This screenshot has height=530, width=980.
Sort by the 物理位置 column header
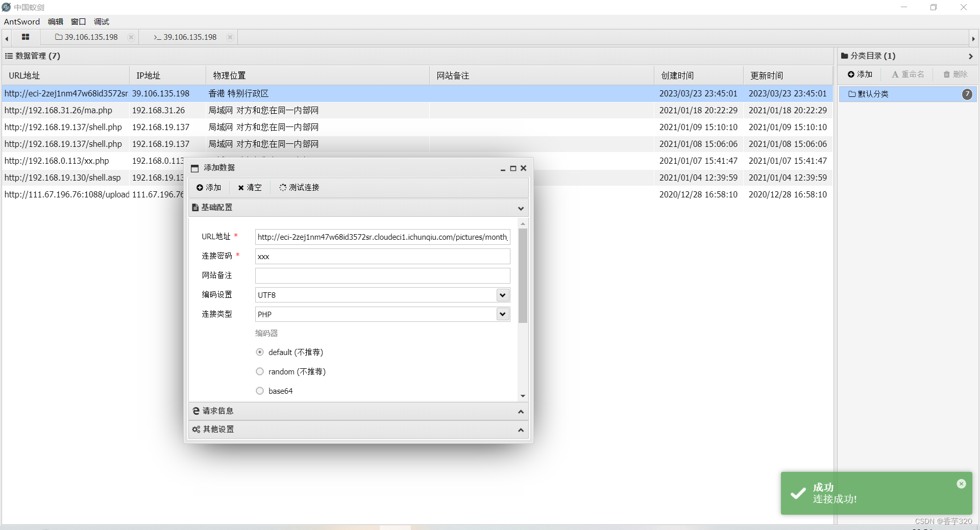317,75
